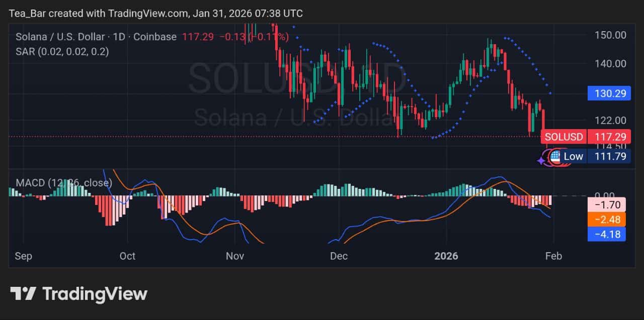The width and height of the screenshot is (644, 320).
Task: Open the Low price marker badge icon
Action: click(x=553, y=156)
